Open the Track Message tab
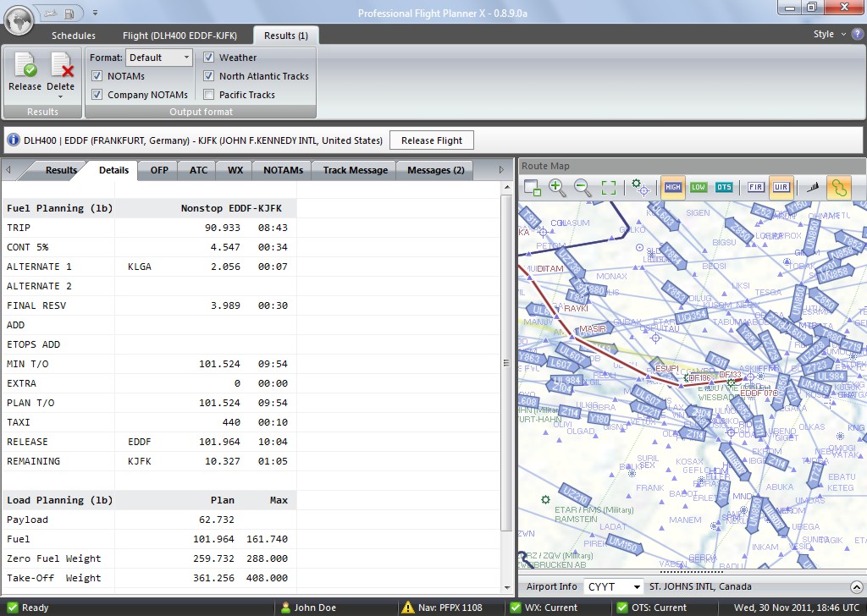 pyautogui.click(x=356, y=170)
